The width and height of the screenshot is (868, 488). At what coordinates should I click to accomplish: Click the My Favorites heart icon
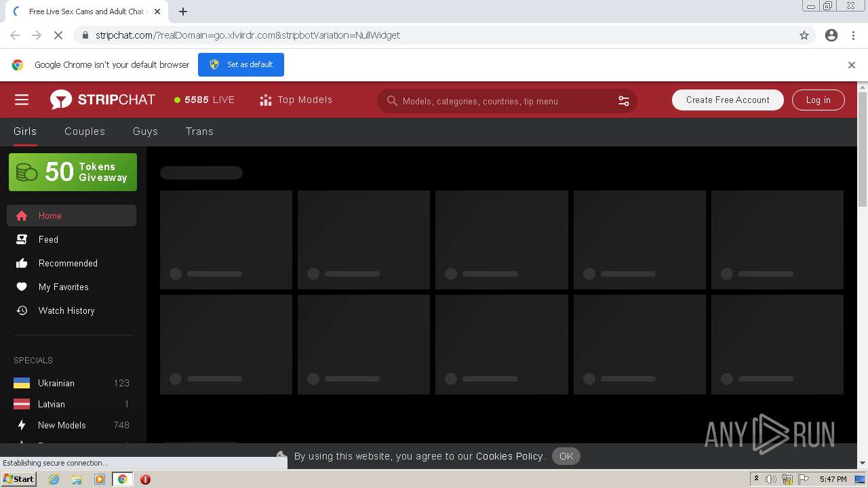(22, 287)
